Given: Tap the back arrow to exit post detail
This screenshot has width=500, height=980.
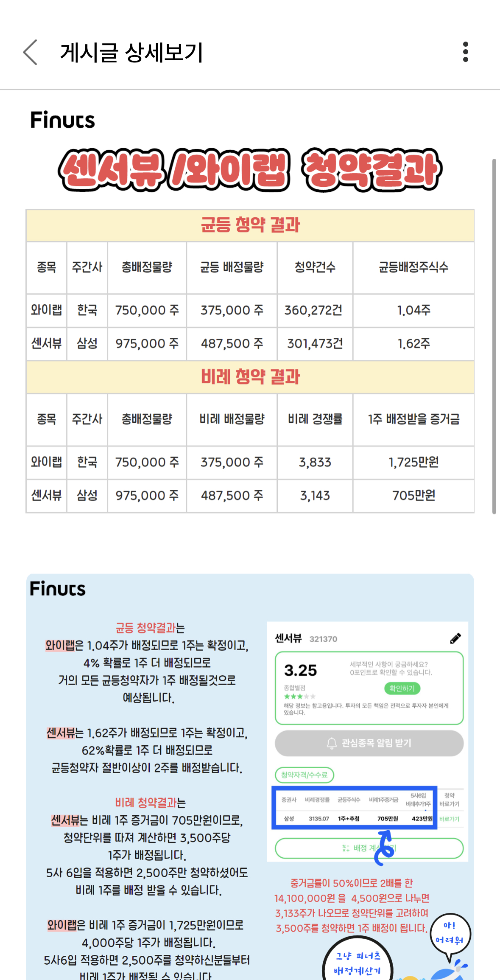Looking at the screenshot, I should 29,52.
